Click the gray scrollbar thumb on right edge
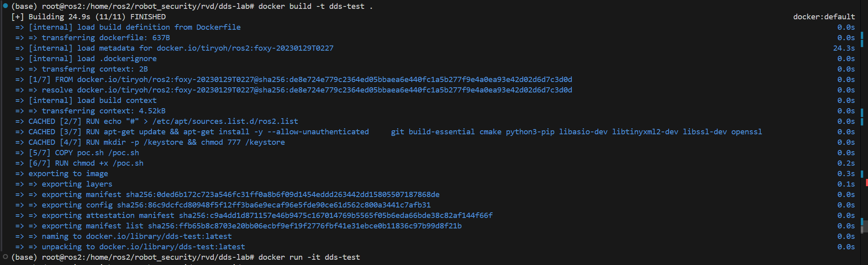Image resolution: width=868 pixels, height=265 pixels. click(864, 226)
